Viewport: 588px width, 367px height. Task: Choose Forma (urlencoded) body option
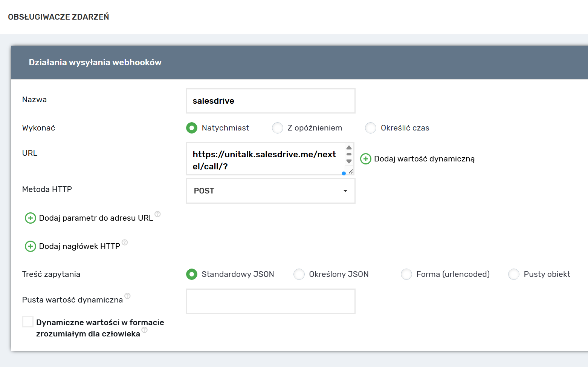pyautogui.click(x=406, y=274)
